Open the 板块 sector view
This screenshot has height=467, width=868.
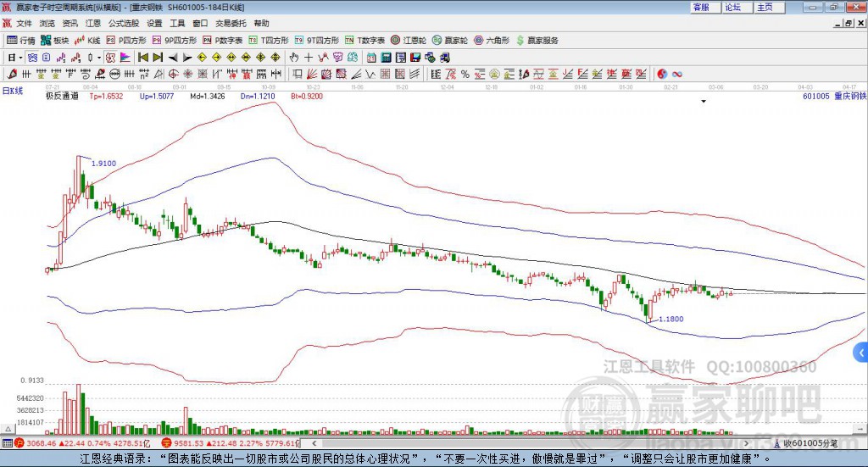(x=54, y=41)
